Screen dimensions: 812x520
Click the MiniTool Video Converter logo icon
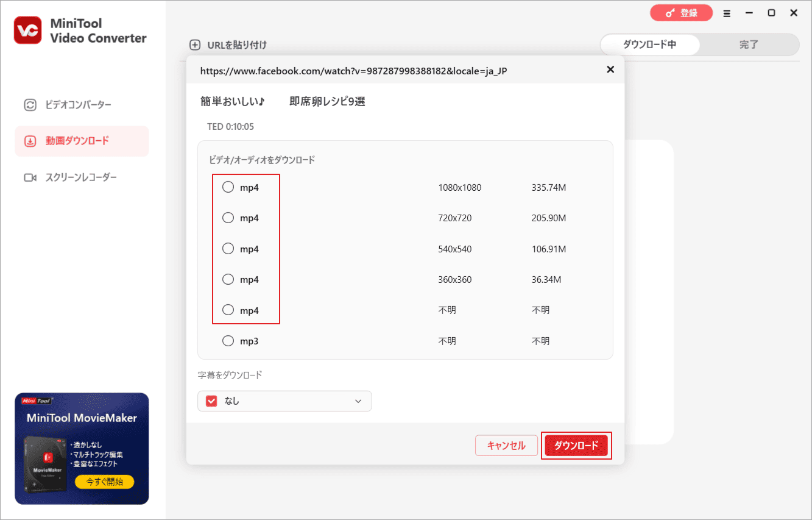click(x=27, y=30)
